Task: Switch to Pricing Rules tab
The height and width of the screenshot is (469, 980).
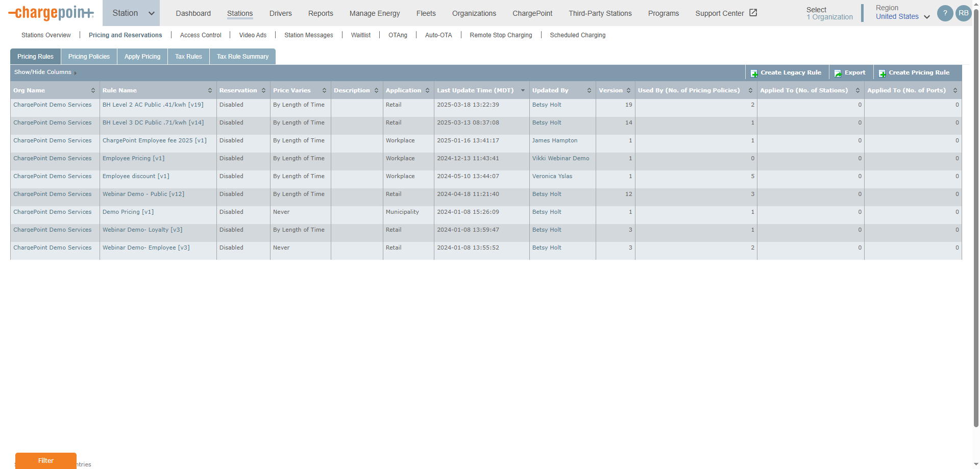Action: click(36, 57)
